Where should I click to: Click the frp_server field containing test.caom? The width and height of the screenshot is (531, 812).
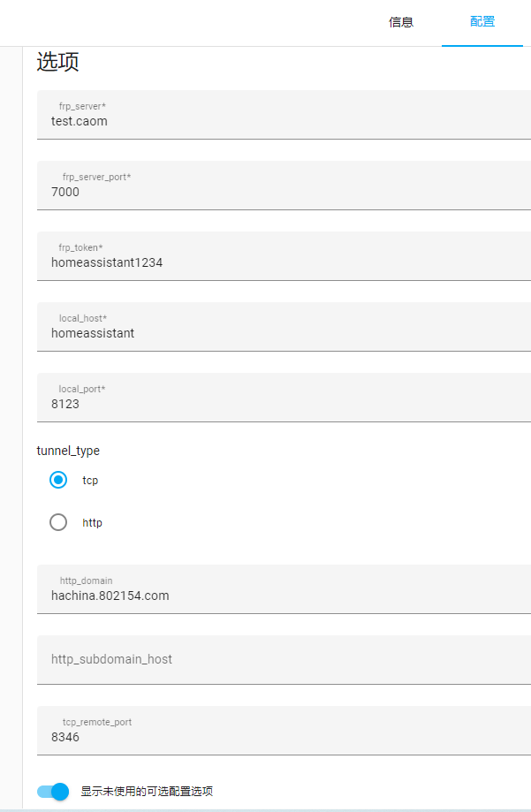[x=283, y=121]
